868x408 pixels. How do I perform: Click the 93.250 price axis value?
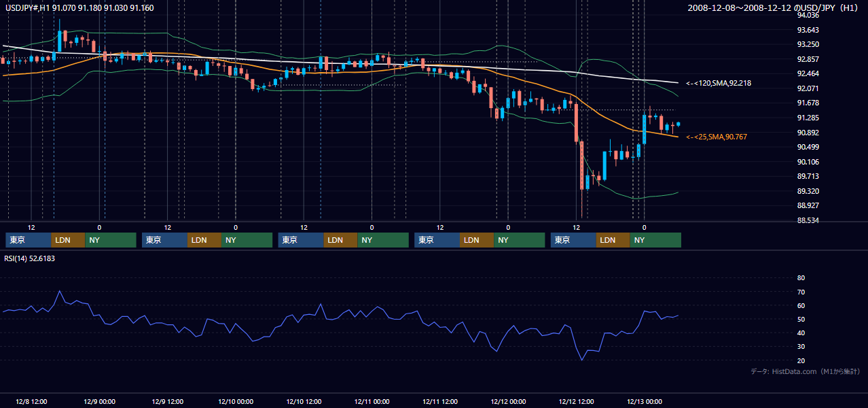(x=808, y=44)
